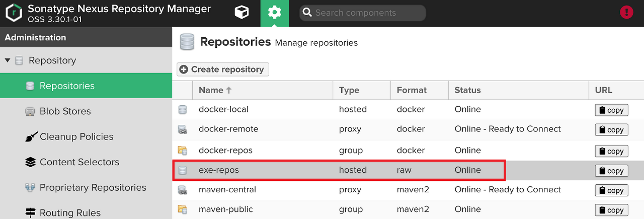Copy URL of docker-remote repository
This screenshot has width=644, height=219.
611,130
